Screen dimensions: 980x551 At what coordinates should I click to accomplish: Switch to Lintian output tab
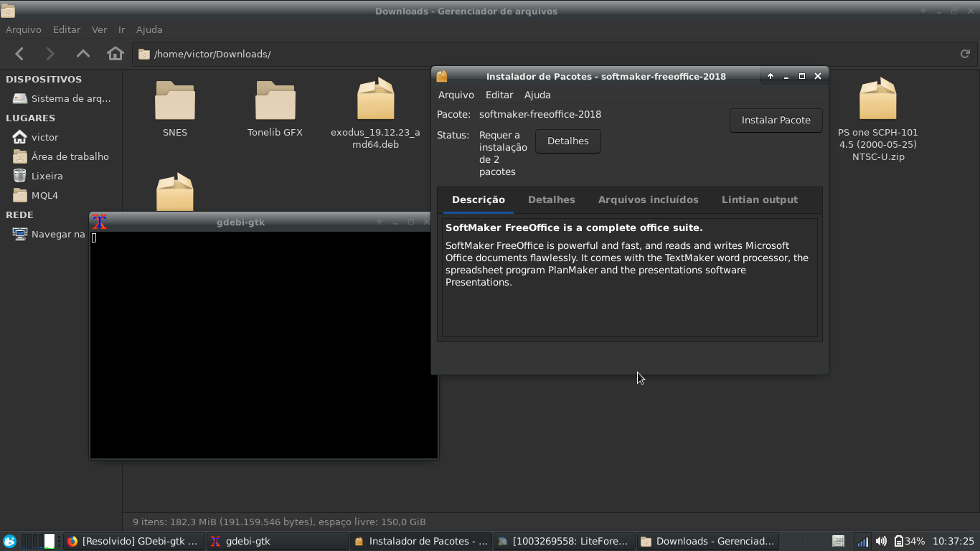(x=760, y=199)
